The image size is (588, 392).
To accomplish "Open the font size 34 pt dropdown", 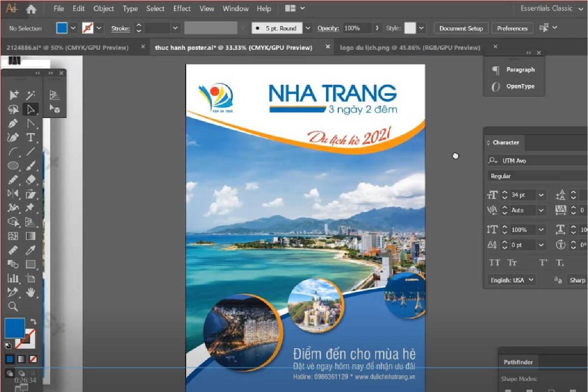I will 541,195.
